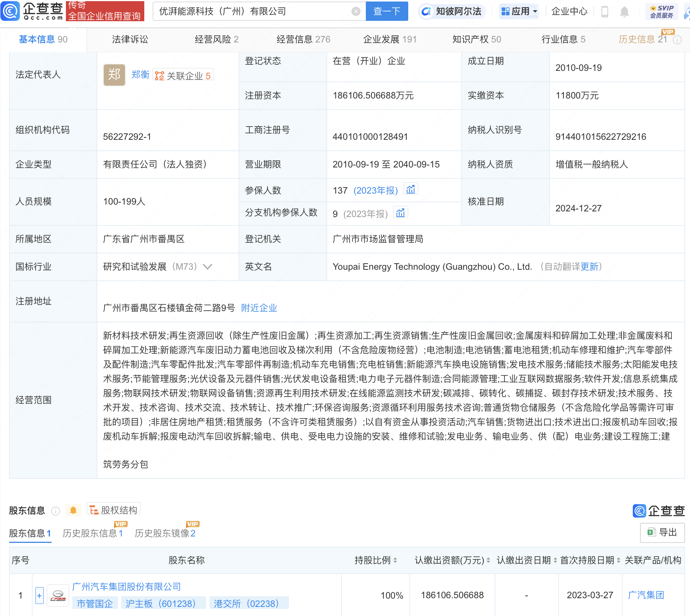Click the registered capital 186106.506688万元 value
This screenshot has height=616, width=690.
[x=373, y=95]
